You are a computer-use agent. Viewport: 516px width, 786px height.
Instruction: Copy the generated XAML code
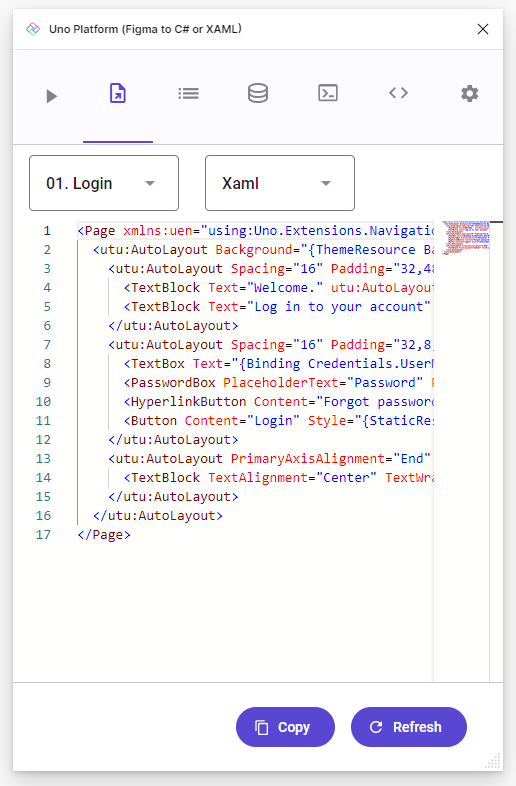coord(285,727)
